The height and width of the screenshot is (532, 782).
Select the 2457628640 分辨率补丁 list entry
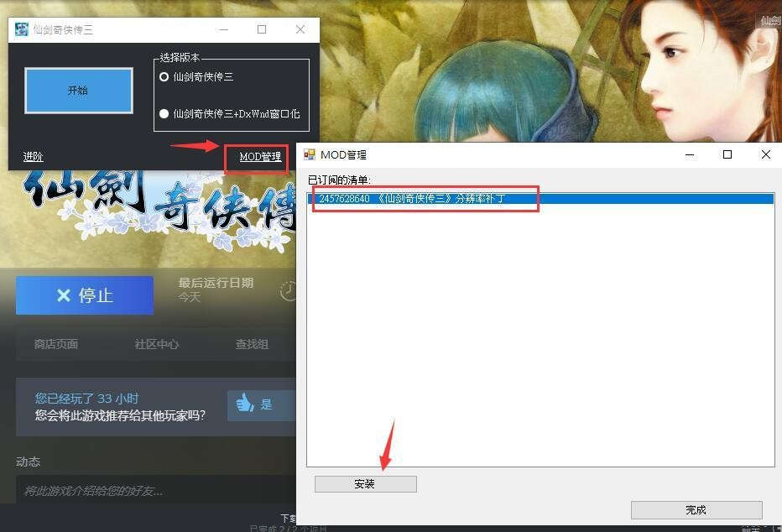tap(540, 198)
